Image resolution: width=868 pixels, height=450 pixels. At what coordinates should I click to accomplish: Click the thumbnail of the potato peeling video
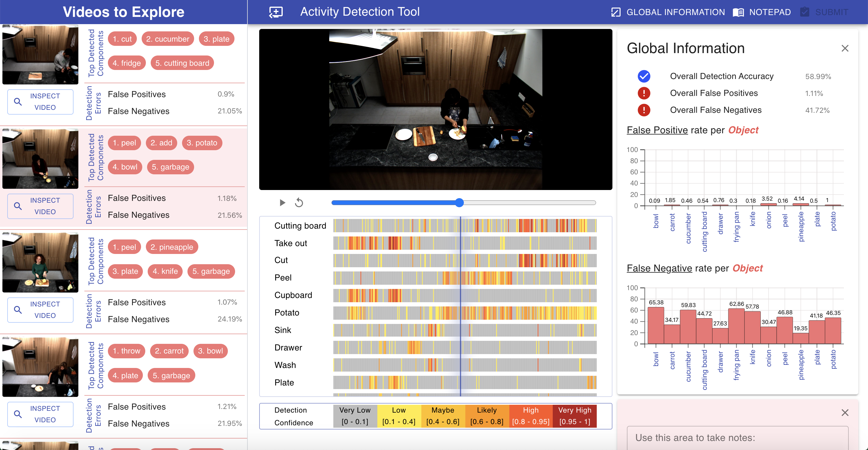[40, 159]
